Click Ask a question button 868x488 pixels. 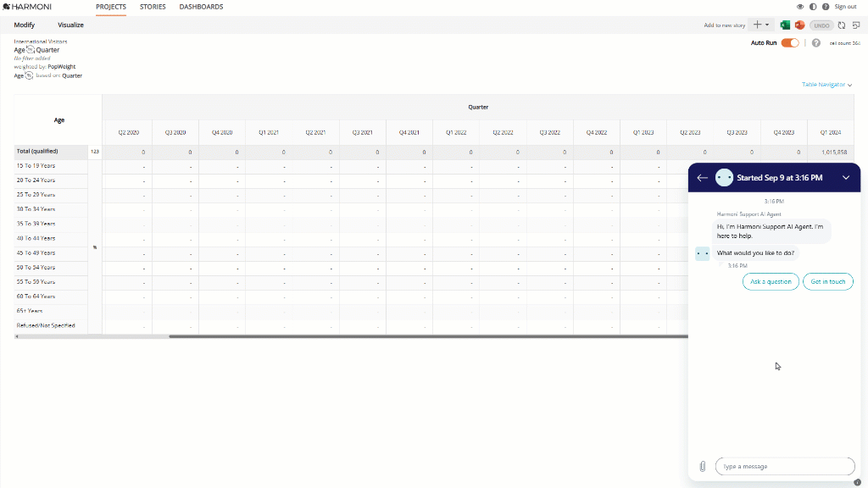pyautogui.click(x=771, y=281)
